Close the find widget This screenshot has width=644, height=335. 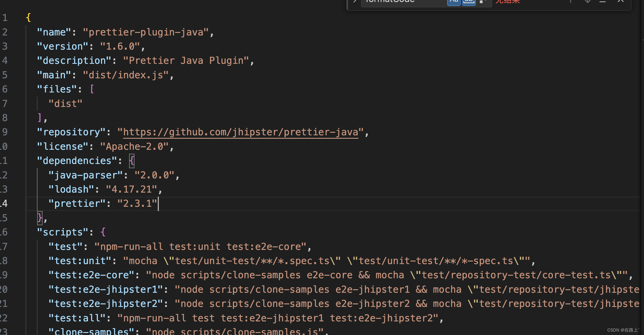coord(621,1)
